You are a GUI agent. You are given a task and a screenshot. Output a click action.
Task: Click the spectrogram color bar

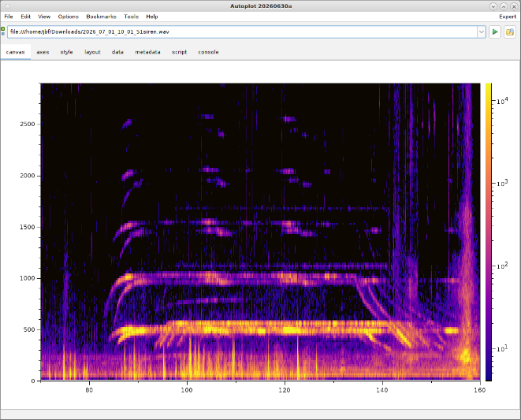coord(488,232)
